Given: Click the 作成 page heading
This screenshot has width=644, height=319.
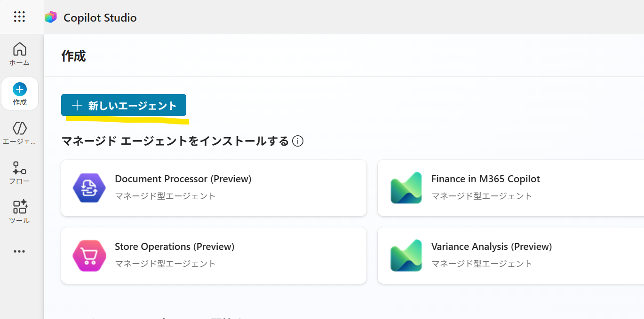Looking at the screenshot, I should pos(74,56).
